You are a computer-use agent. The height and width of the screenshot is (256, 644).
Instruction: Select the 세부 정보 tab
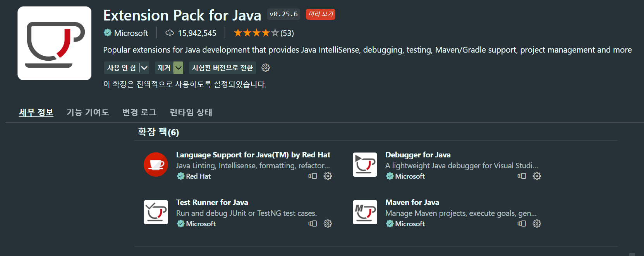(36, 113)
